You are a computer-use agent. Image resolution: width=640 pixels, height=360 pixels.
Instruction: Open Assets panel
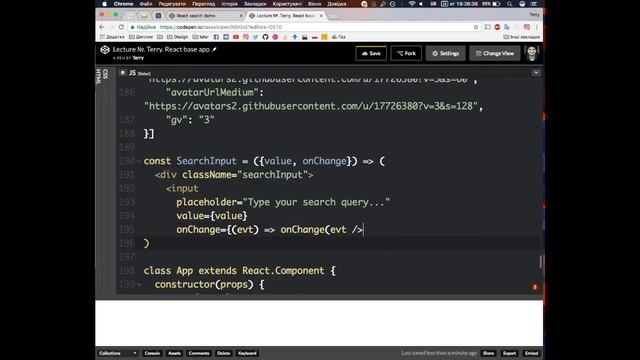[174, 353]
